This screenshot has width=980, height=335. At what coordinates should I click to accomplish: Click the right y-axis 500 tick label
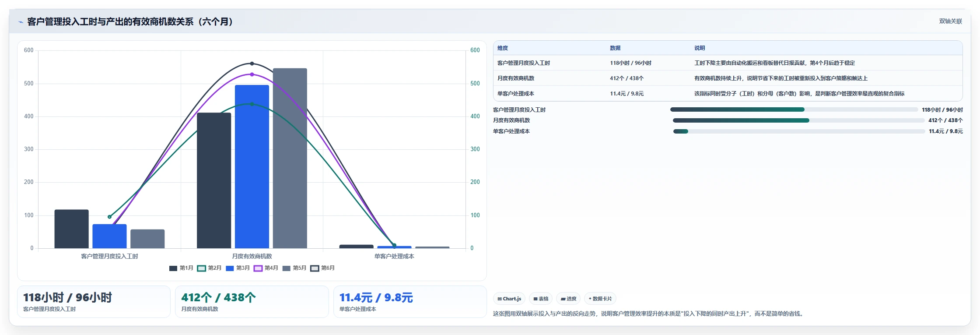click(x=475, y=83)
